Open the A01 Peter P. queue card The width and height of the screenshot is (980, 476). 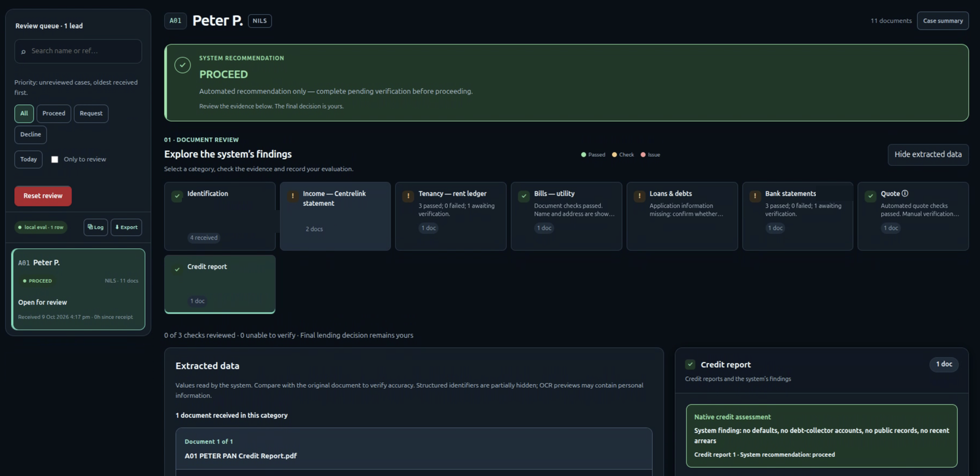78,289
